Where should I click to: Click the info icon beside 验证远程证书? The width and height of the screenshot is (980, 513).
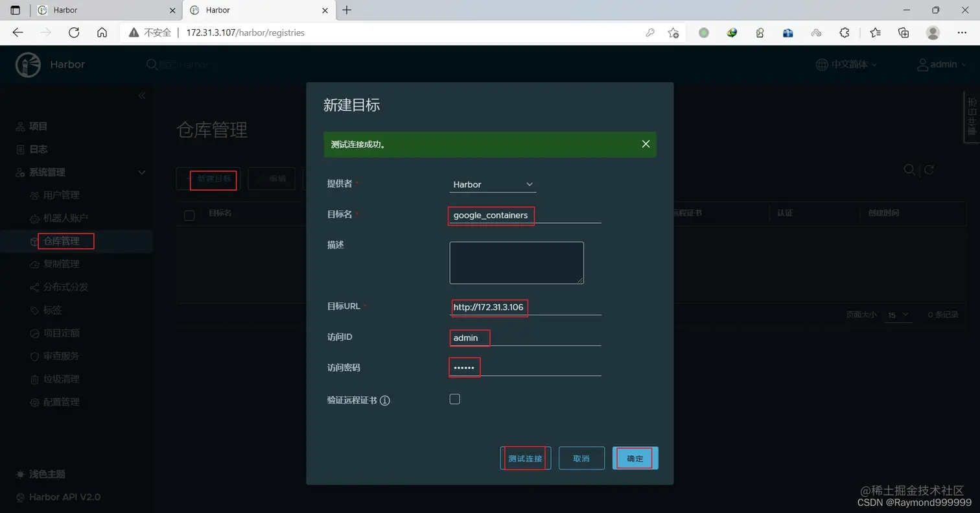pos(385,400)
